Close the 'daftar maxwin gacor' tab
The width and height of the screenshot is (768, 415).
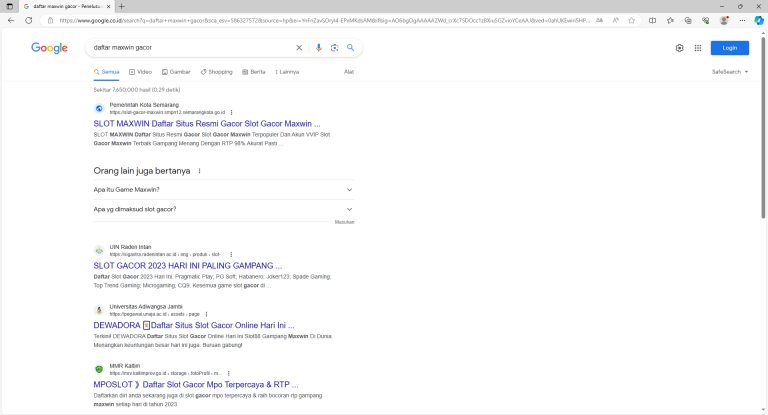108,6
